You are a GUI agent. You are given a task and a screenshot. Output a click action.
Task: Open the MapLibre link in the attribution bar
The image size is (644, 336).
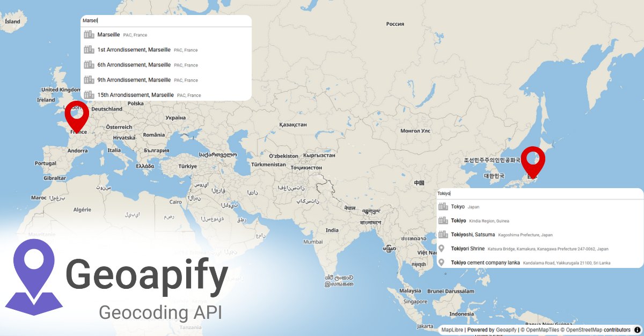point(451,330)
